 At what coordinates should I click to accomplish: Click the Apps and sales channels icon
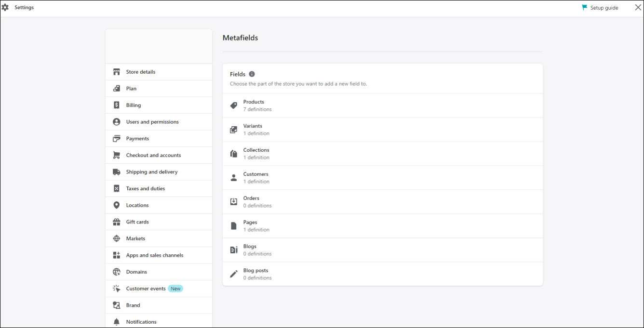[x=117, y=255]
